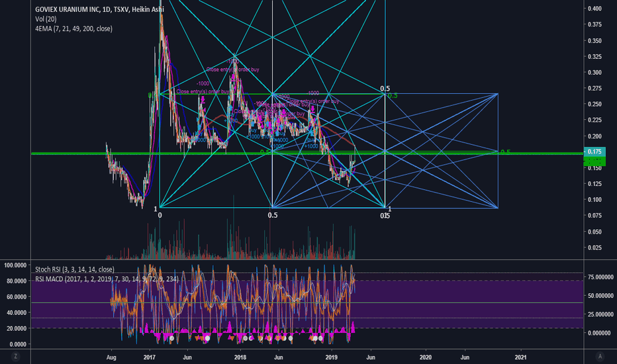Click the 20.0000 oscillator scale label
Screen dimensions: 617x364
tap(17, 328)
